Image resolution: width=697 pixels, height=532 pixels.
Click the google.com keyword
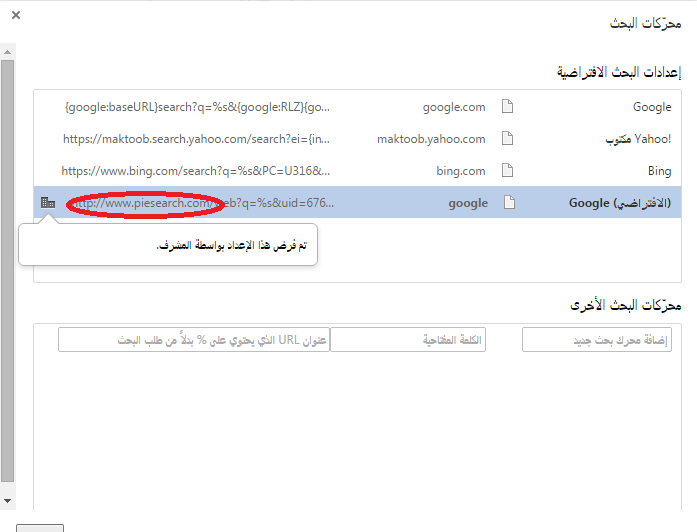coord(454,107)
